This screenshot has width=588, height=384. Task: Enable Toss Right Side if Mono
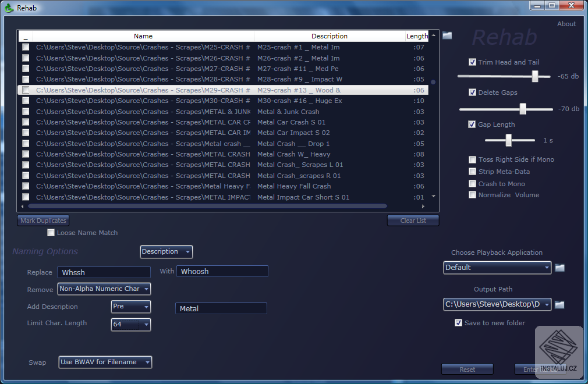click(473, 159)
